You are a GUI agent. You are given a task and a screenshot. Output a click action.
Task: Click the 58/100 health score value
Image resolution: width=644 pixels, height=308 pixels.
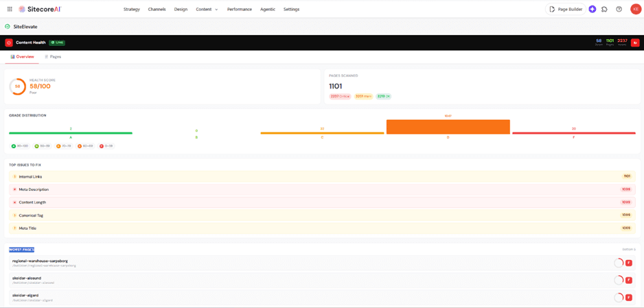pos(41,86)
